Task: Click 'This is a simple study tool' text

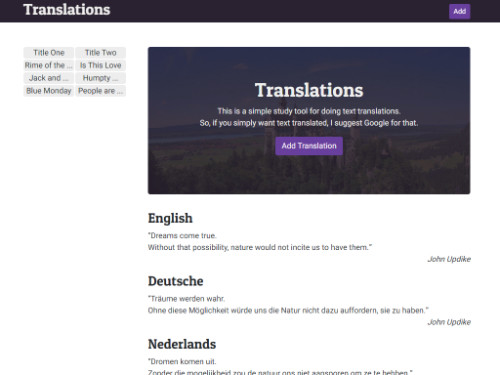Action: point(309,111)
